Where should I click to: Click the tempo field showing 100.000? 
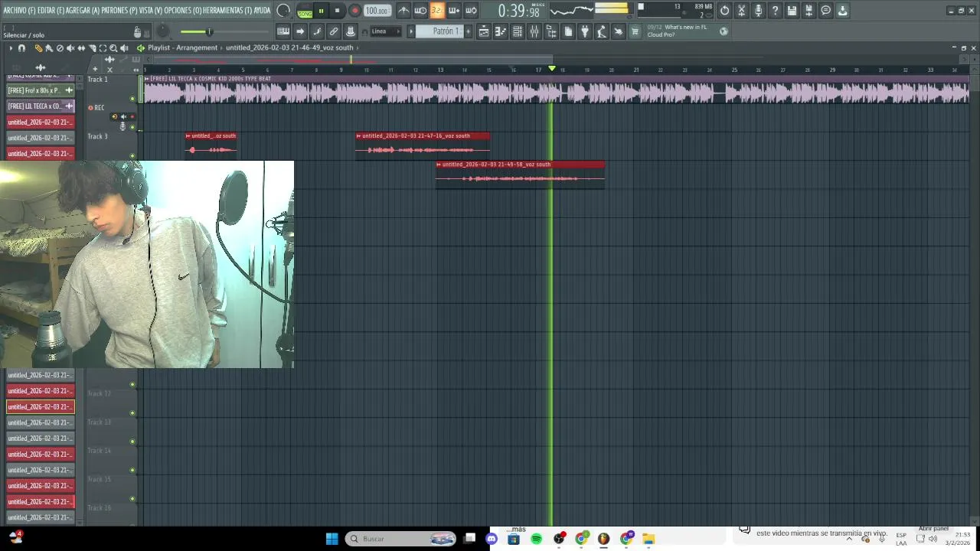point(376,11)
